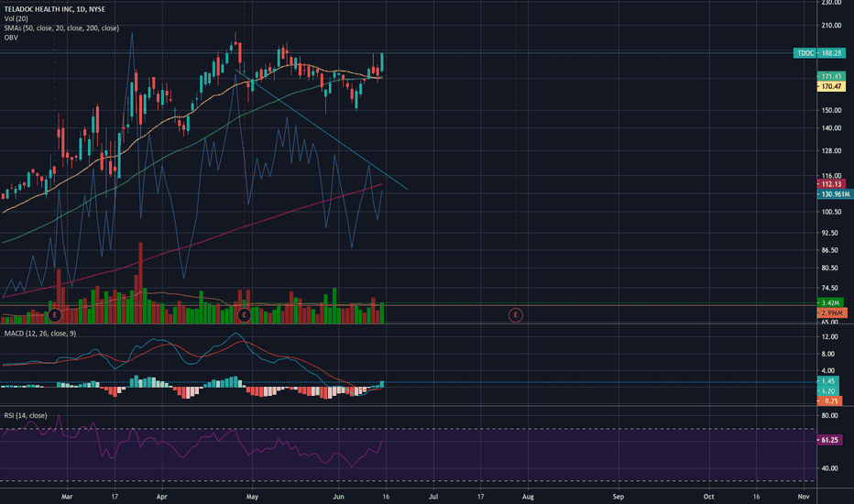Click the 86.50 price axis label
This screenshot has height=504, width=854.
click(829, 250)
